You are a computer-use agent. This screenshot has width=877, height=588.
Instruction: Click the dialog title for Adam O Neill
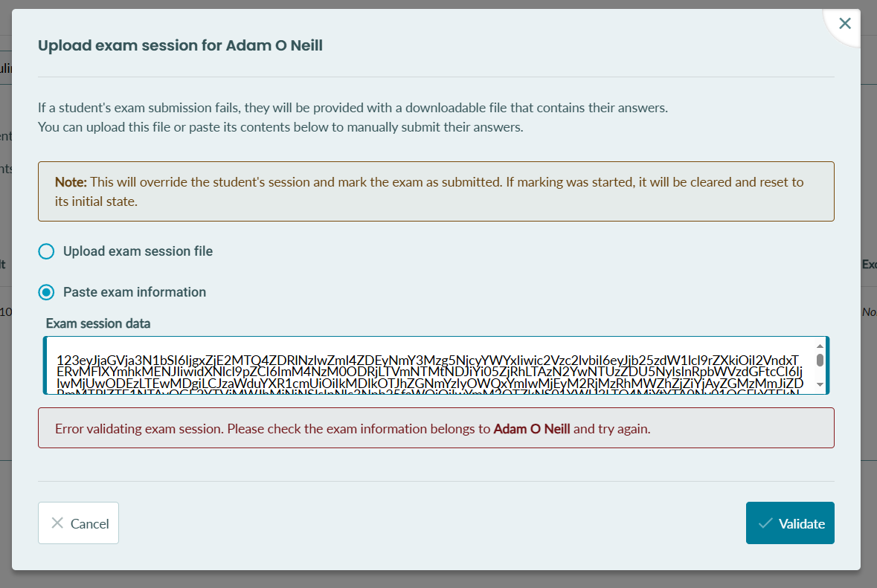(180, 45)
